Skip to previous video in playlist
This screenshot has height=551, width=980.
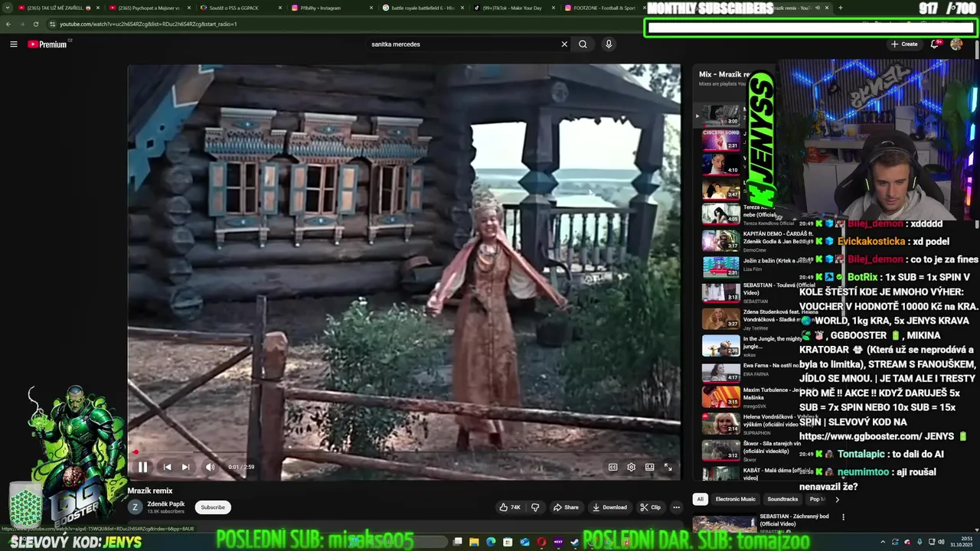167,467
